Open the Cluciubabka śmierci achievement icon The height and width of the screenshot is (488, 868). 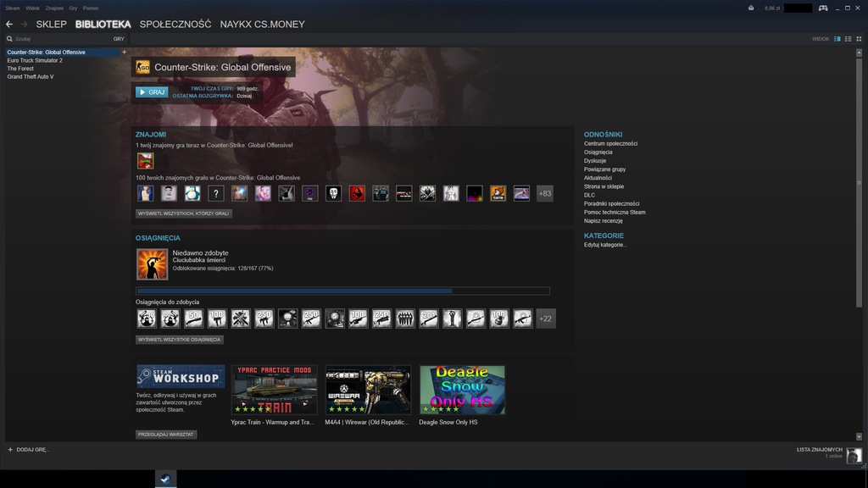(x=153, y=264)
